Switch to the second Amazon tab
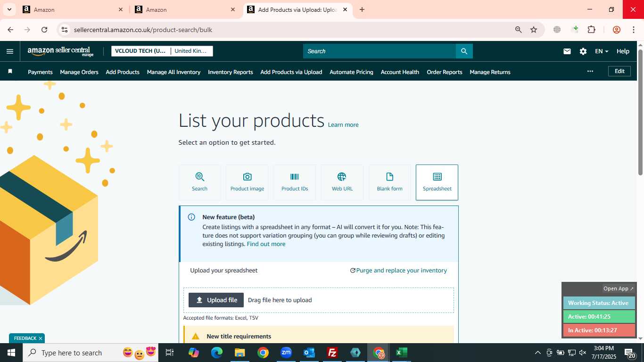The height and width of the screenshot is (362, 644). click(185, 9)
